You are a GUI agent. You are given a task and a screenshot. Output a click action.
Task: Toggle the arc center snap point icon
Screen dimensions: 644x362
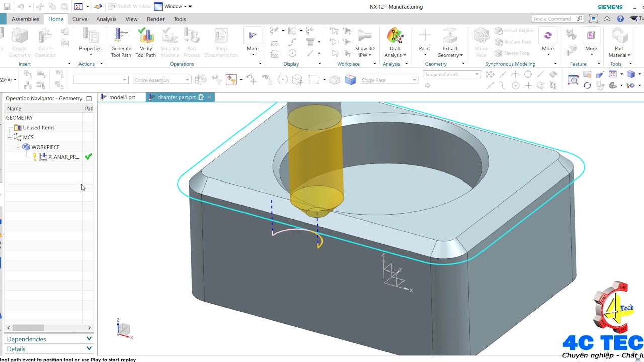click(516, 86)
